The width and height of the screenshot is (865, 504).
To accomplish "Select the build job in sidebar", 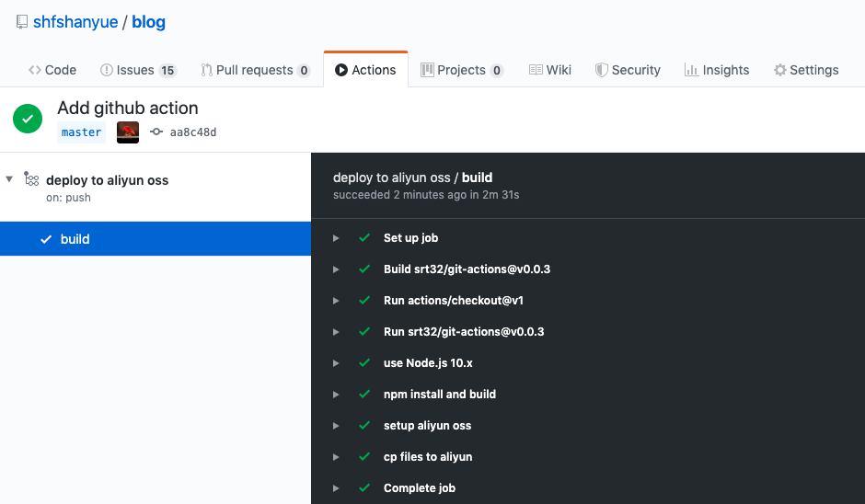I will coord(75,239).
